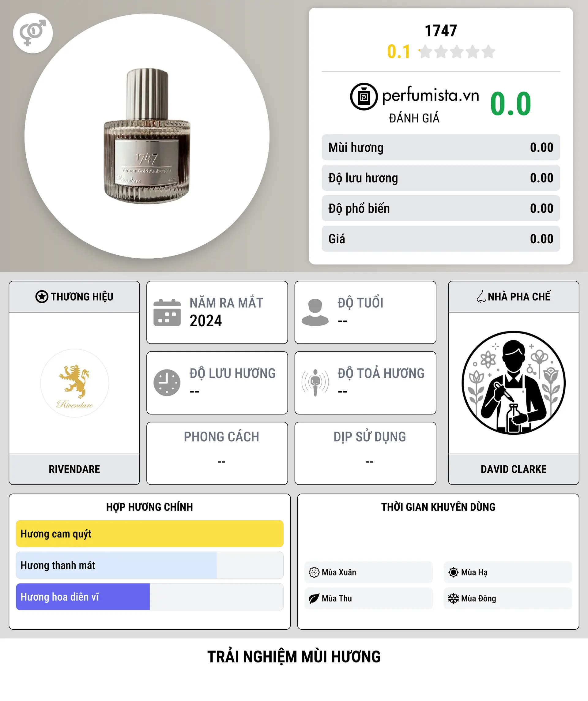
Task: Click the star badge icon beside Thương Hiệu
Action: [42, 296]
